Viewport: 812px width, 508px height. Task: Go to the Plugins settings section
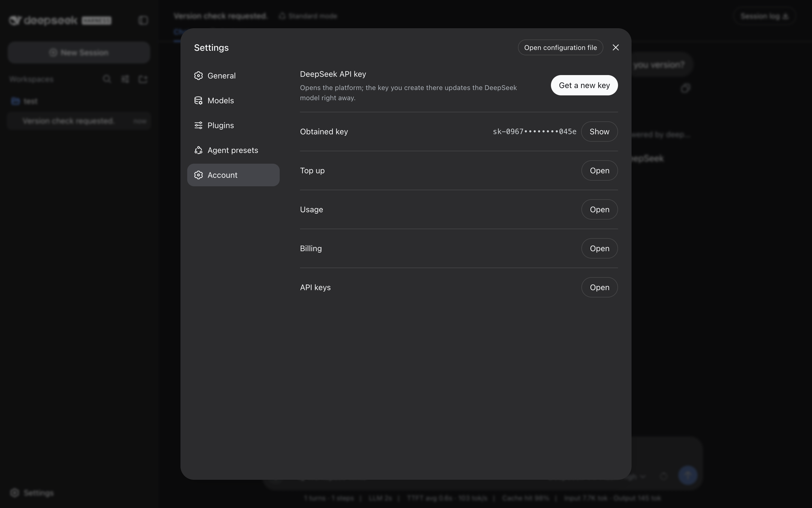pos(233,125)
